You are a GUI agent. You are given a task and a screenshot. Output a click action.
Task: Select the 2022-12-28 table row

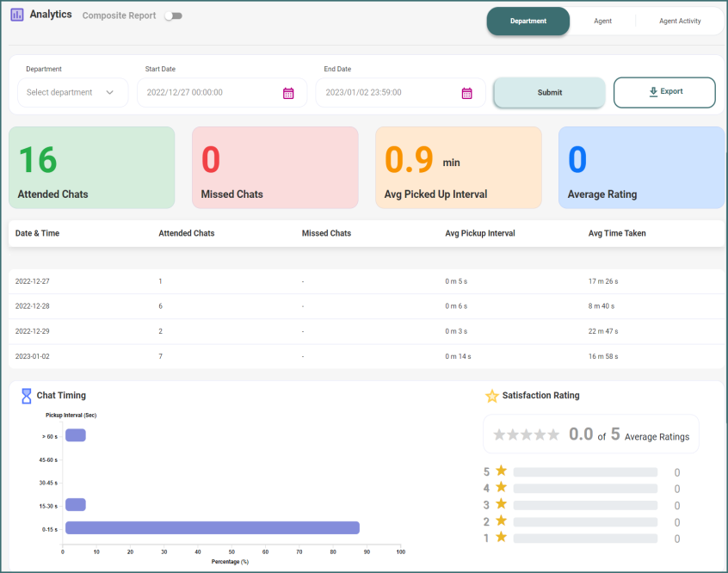click(366, 306)
